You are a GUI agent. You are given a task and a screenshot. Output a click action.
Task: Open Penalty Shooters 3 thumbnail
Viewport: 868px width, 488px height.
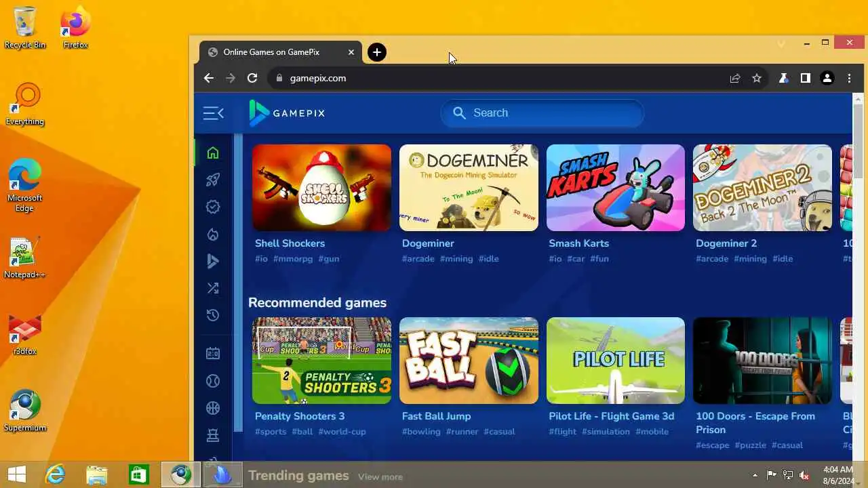click(321, 361)
